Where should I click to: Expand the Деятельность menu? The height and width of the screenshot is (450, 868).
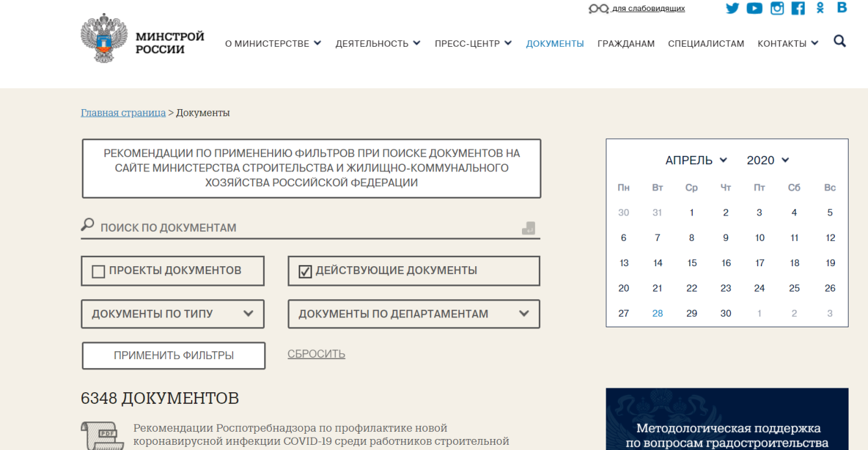378,44
